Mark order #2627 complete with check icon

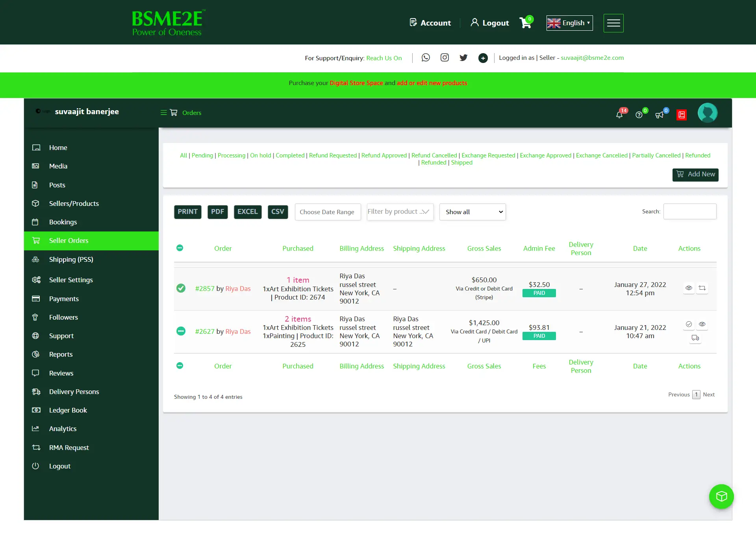coord(689,324)
